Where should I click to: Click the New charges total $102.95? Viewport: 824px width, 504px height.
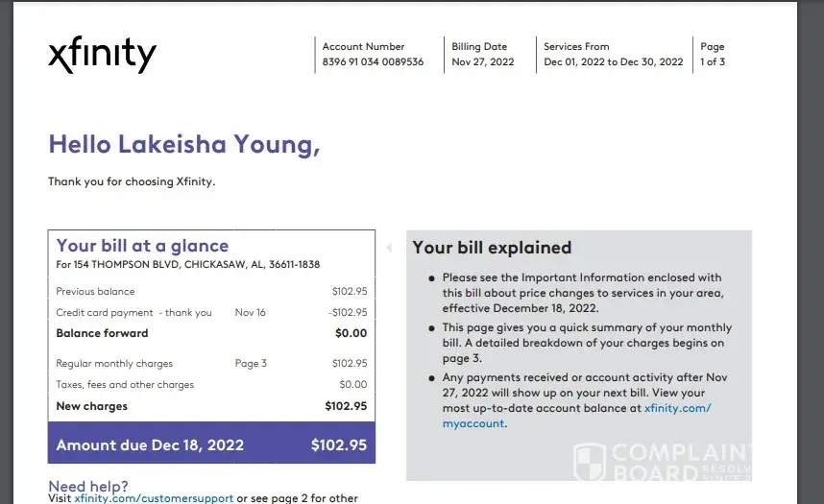pyautogui.click(x=346, y=406)
